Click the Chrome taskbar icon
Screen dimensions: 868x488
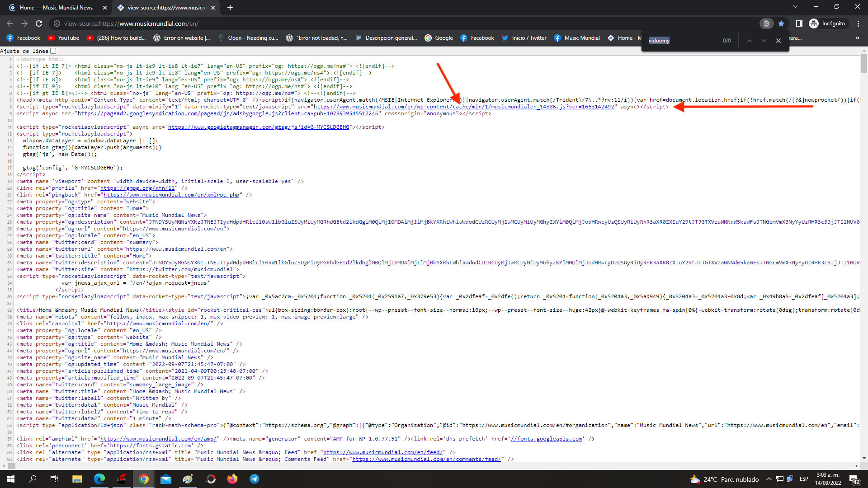coord(144,479)
